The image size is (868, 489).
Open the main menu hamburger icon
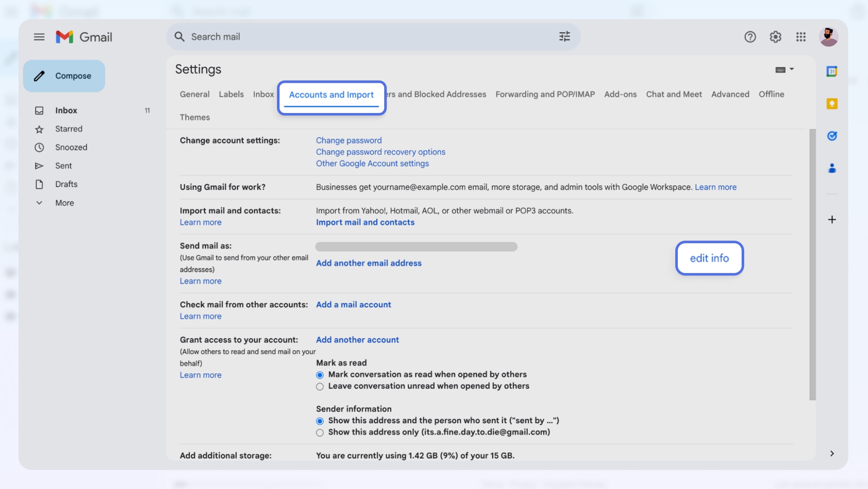tap(39, 37)
